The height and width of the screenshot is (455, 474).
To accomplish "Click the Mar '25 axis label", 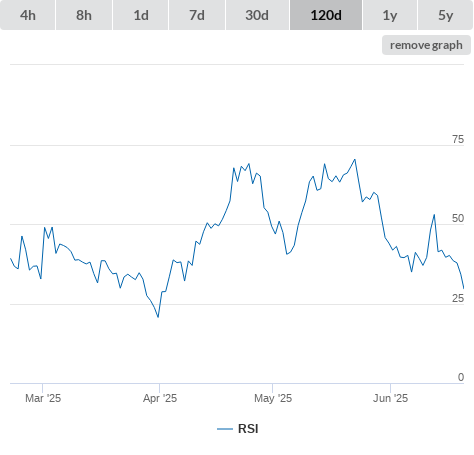I will coord(43,398).
